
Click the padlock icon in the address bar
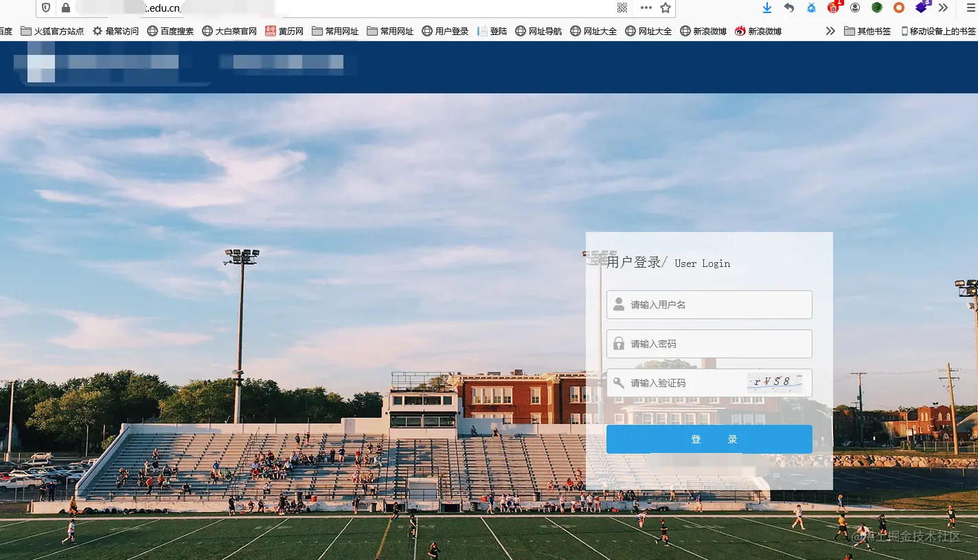click(x=66, y=8)
